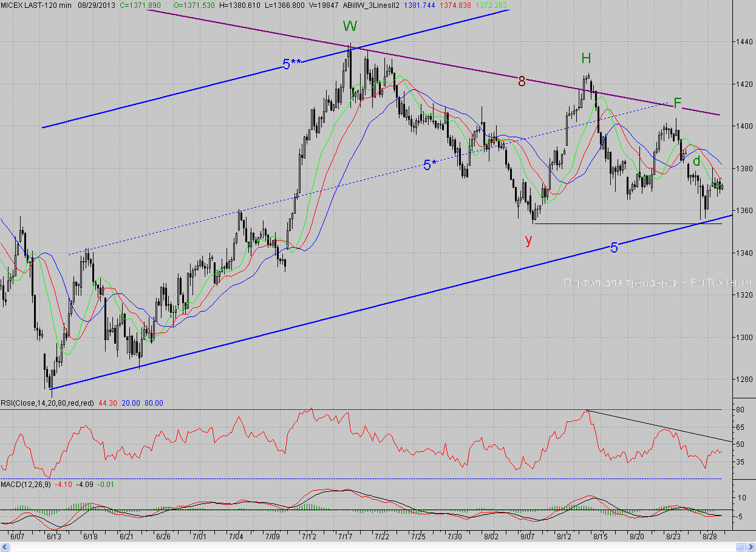This screenshot has width=756, height=552.
Task: Select the 5* dashed midline label
Action: [x=430, y=165]
